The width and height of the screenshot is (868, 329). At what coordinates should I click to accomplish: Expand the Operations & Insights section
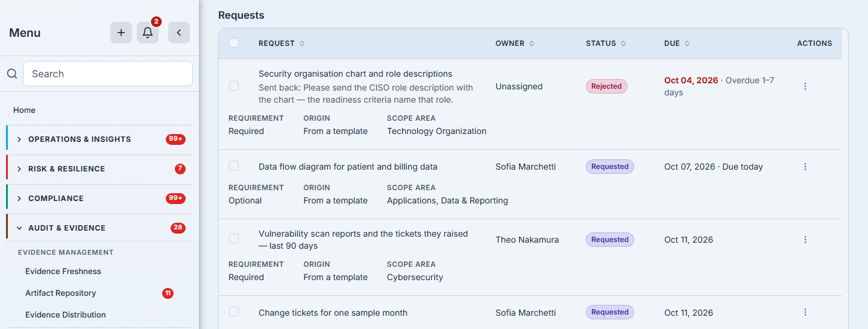coord(99,139)
